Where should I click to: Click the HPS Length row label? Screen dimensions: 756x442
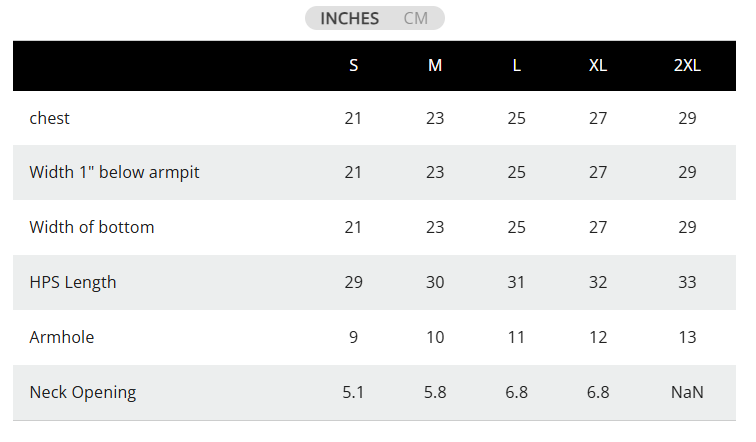(x=73, y=282)
